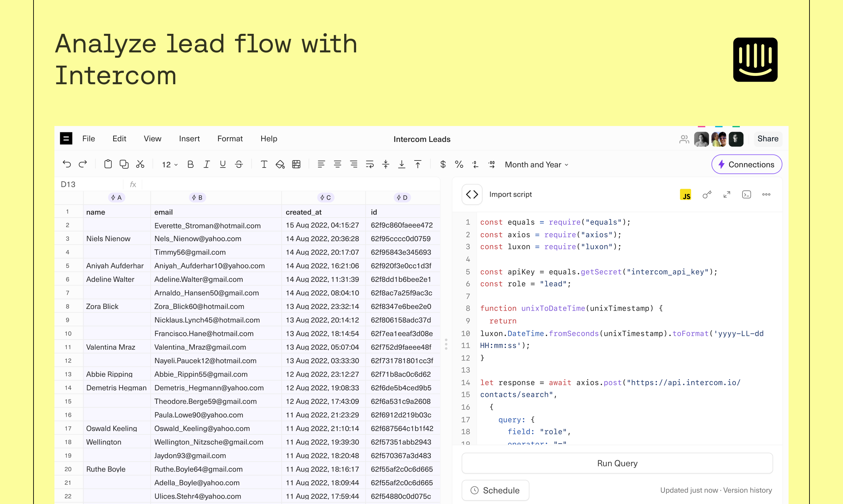Select row 17 header
This screenshot has width=843, height=504.
pos(68,429)
